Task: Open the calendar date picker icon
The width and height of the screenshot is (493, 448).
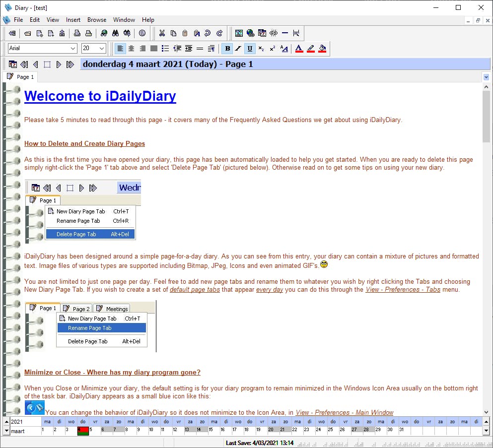Action: (13, 64)
